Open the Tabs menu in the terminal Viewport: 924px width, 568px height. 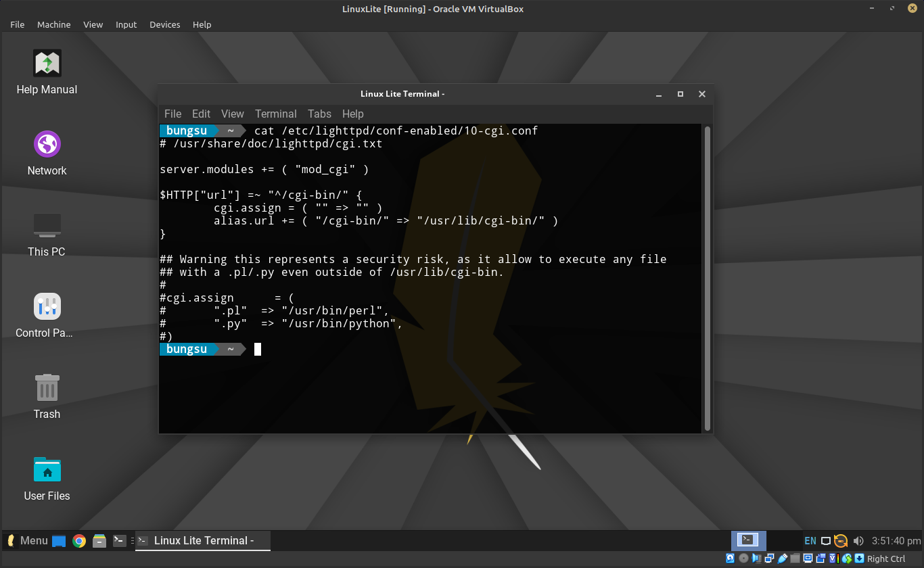point(319,114)
